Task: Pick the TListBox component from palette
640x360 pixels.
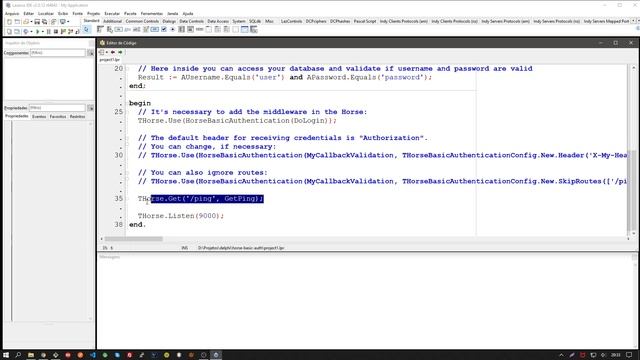Action: coord(181,29)
